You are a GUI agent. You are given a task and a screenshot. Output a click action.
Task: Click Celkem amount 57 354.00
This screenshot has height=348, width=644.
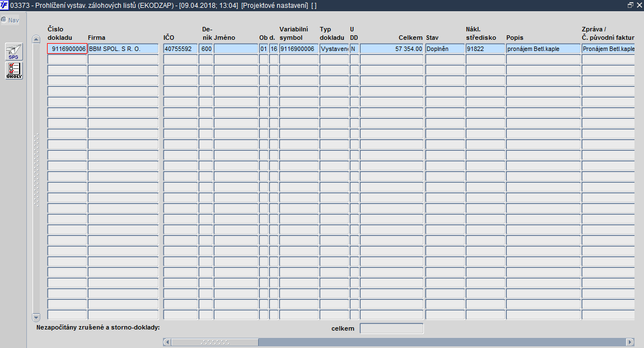point(391,49)
